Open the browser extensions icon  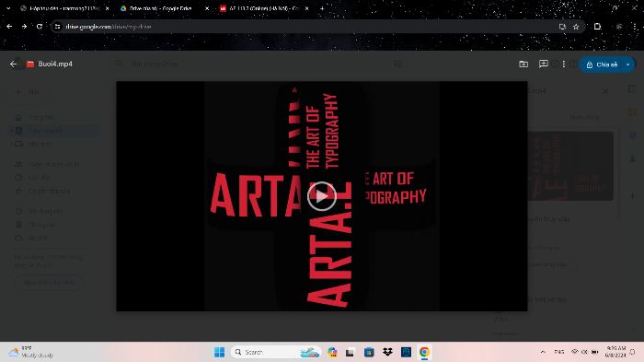[598, 27]
